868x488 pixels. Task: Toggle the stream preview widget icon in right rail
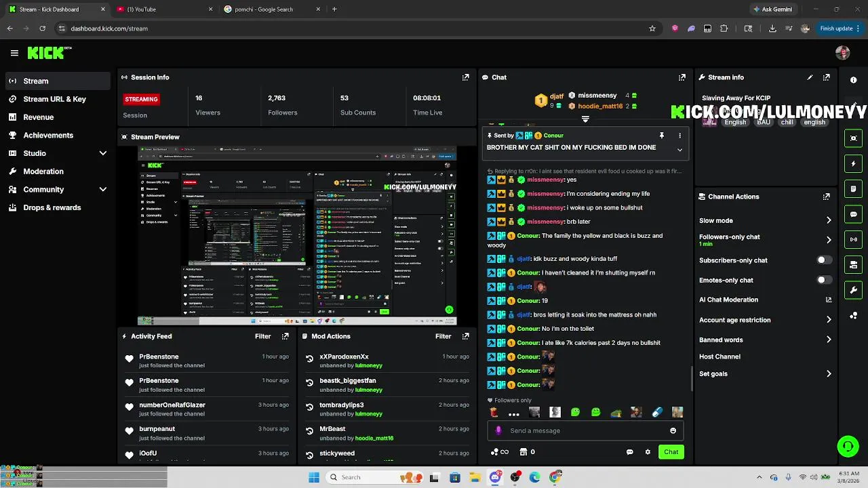[853, 138]
